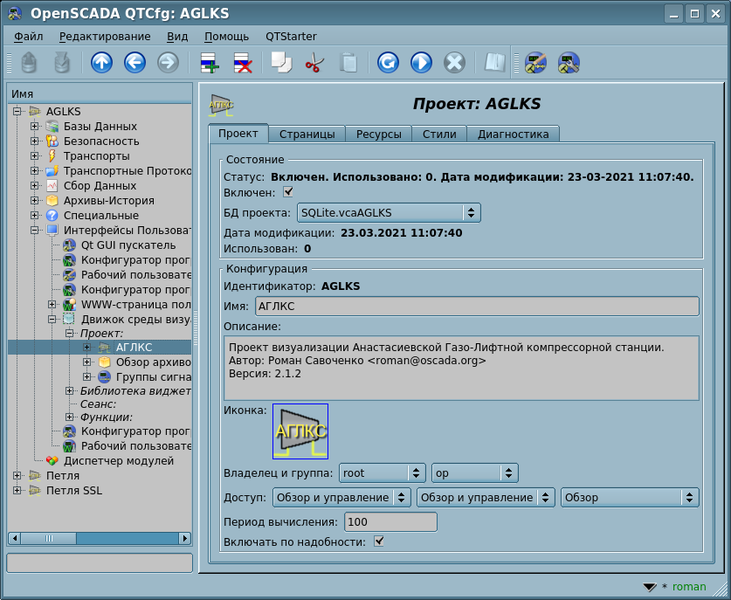Click inside the Описание text area
Image resolution: width=731 pixels, height=600 pixels.
pos(462,368)
